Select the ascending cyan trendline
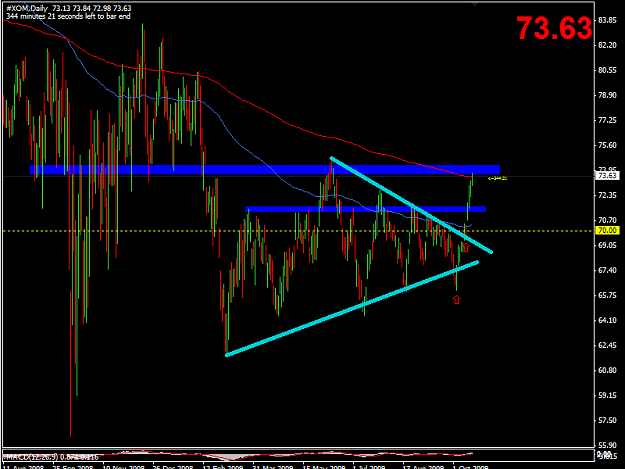This screenshot has width=625, height=469. (x=352, y=308)
